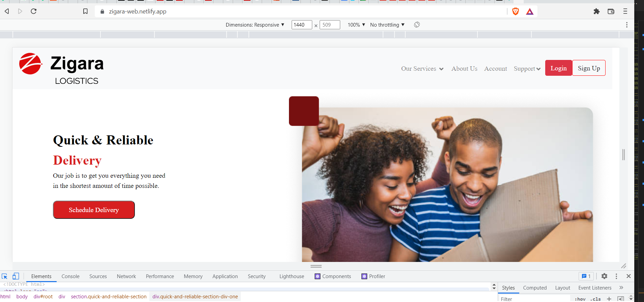Screen dimensions: 644x302
Task: Toggle the .cls class editor
Action: [x=596, y=299]
